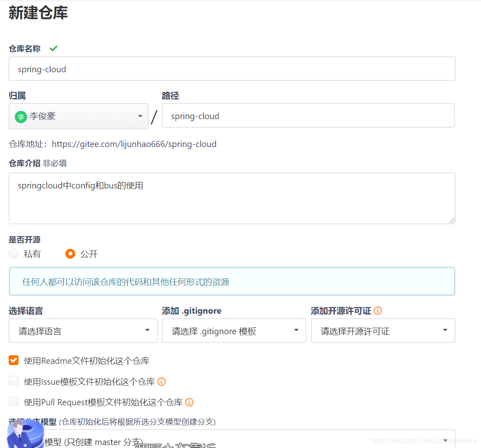Click the info icon next to 添加开源许可证
Screen dimensions: 481x448
tap(378, 310)
